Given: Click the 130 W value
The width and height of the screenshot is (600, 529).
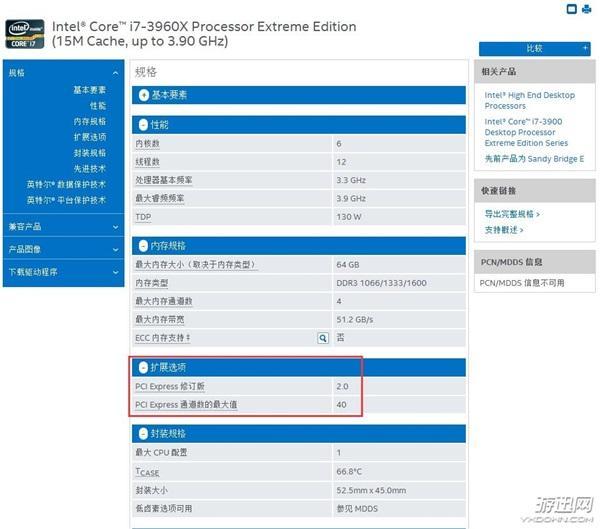Looking at the screenshot, I should 349,217.
